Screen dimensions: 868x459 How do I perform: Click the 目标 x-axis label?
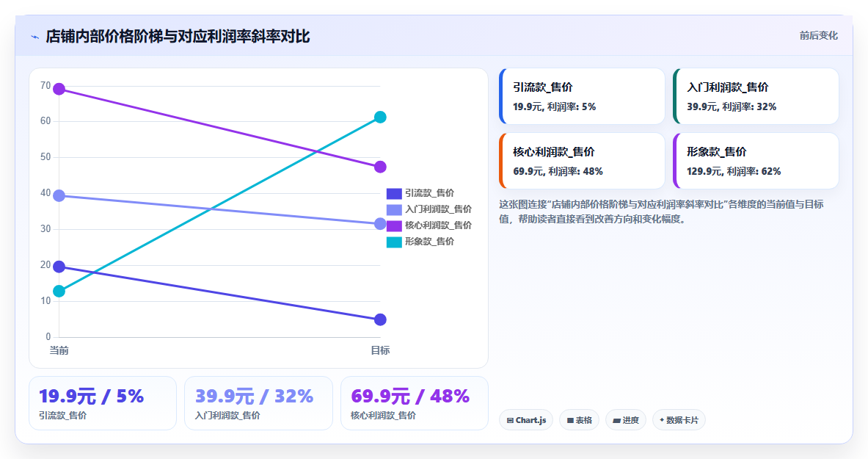coord(380,350)
